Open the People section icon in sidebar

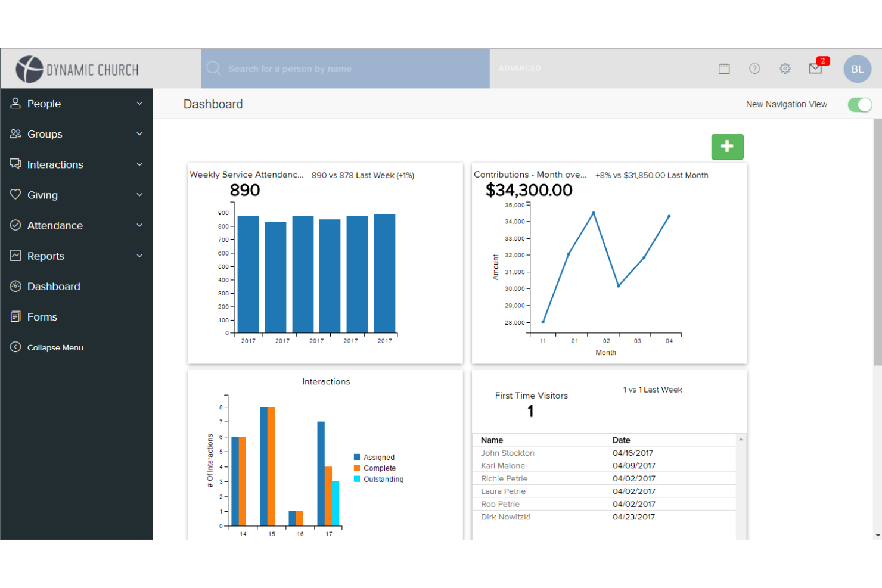coord(15,103)
